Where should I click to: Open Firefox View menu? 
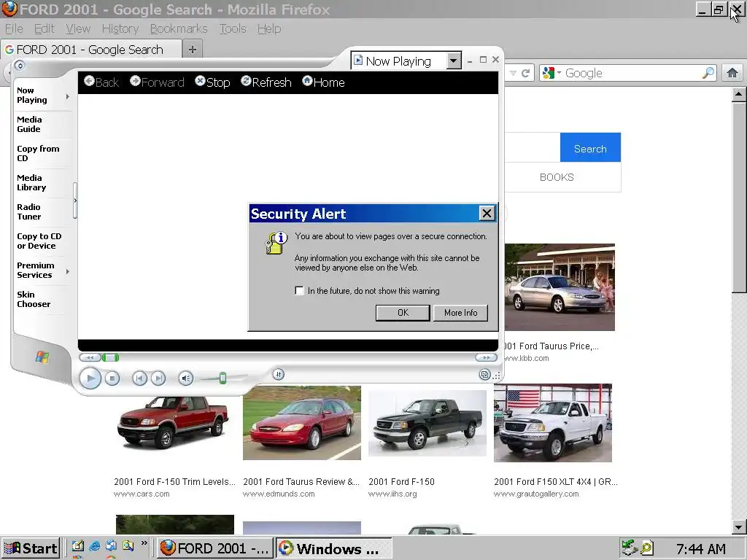[x=78, y=28]
